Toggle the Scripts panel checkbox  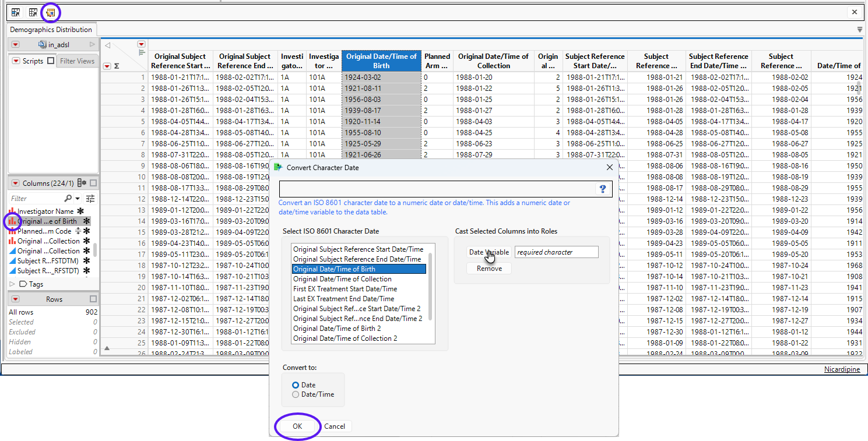pos(51,61)
